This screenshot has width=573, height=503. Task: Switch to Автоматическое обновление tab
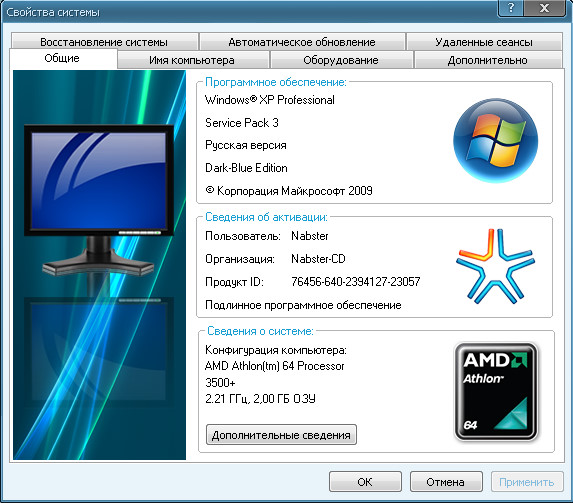302,42
